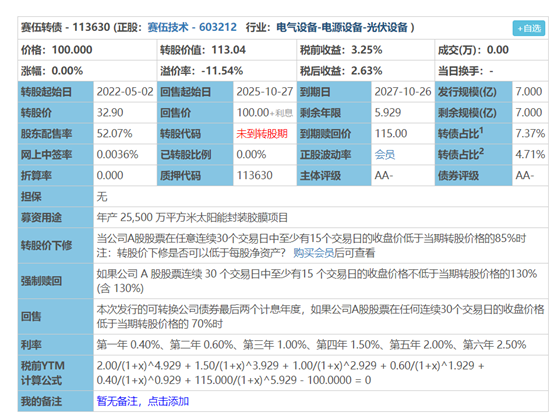Click the 强制赎回 header cell
The image size is (554, 420).
55,281
